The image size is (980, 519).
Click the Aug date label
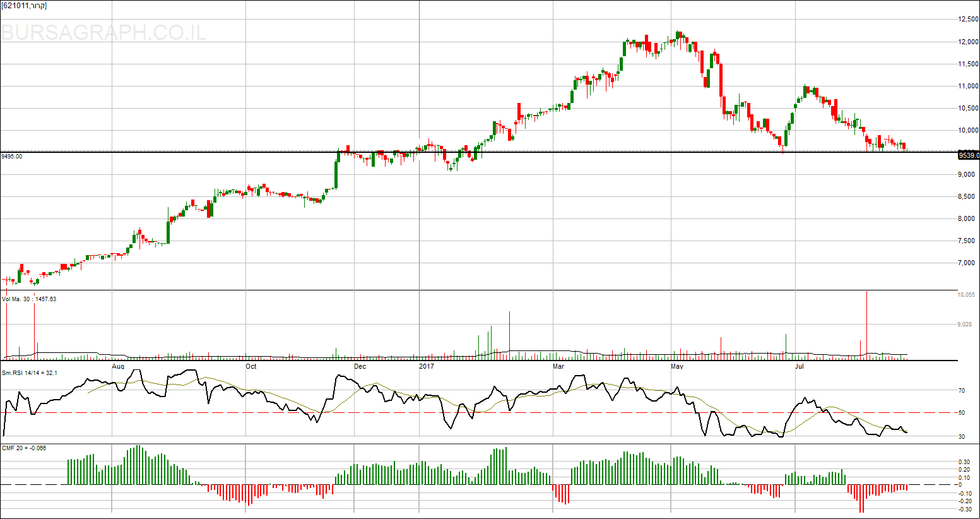(x=118, y=366)
